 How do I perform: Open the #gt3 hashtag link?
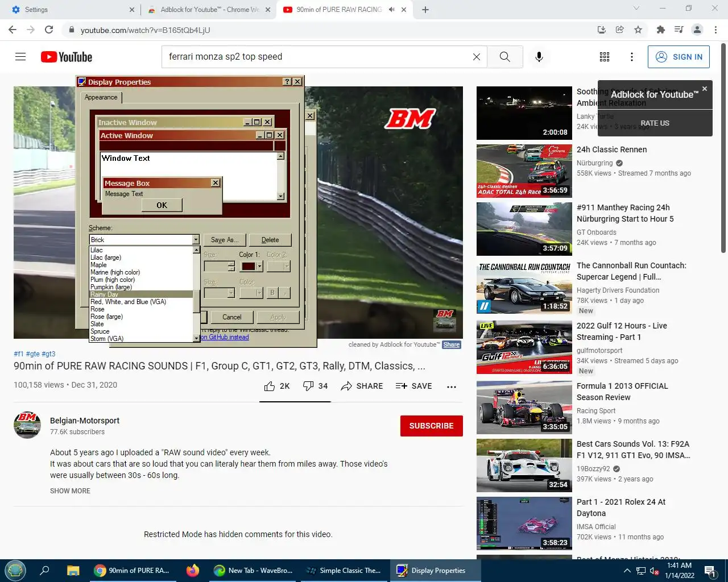[49, 354]
